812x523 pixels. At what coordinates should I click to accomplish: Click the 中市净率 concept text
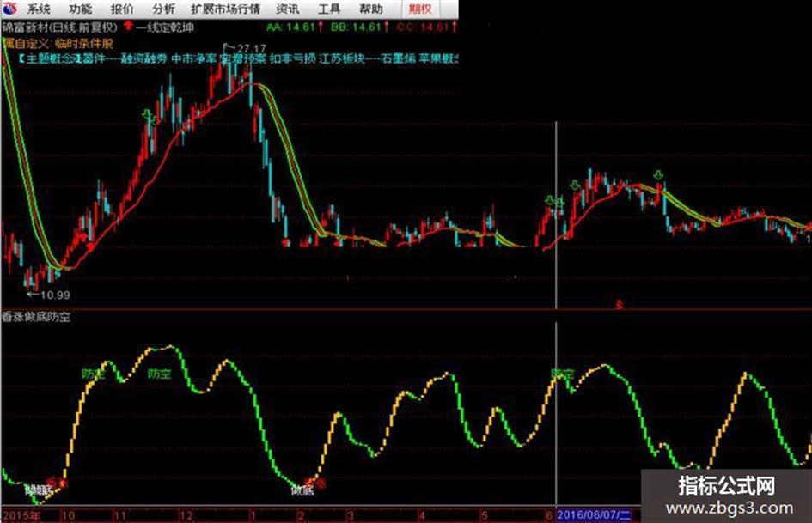(x=193, y=58)
